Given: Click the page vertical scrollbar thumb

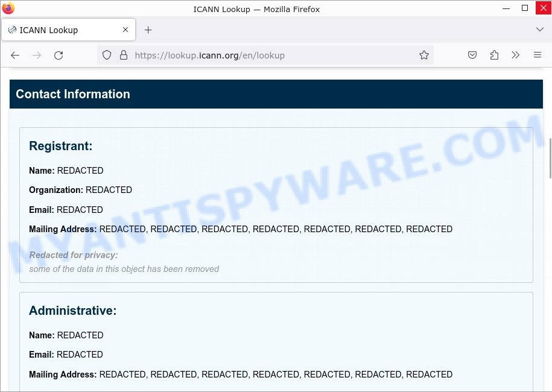Looking at the screenshot, I should pos(550,159).
